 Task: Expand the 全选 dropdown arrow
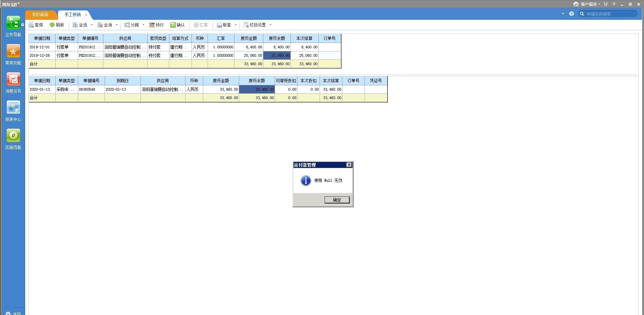(x=92, y=25)
